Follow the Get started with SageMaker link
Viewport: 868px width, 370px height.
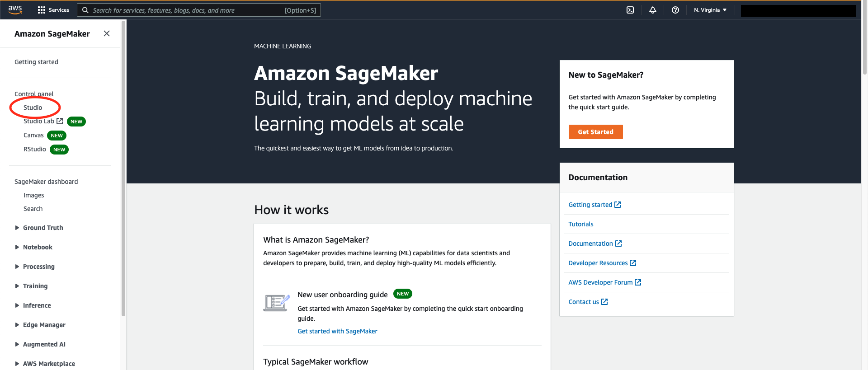point(337,331)
